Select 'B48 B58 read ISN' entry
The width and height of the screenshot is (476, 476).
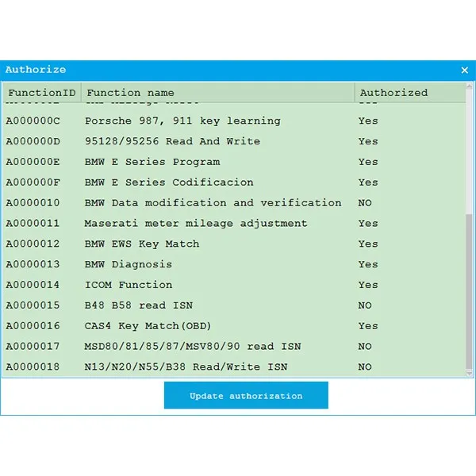click(x=138, y=305)
